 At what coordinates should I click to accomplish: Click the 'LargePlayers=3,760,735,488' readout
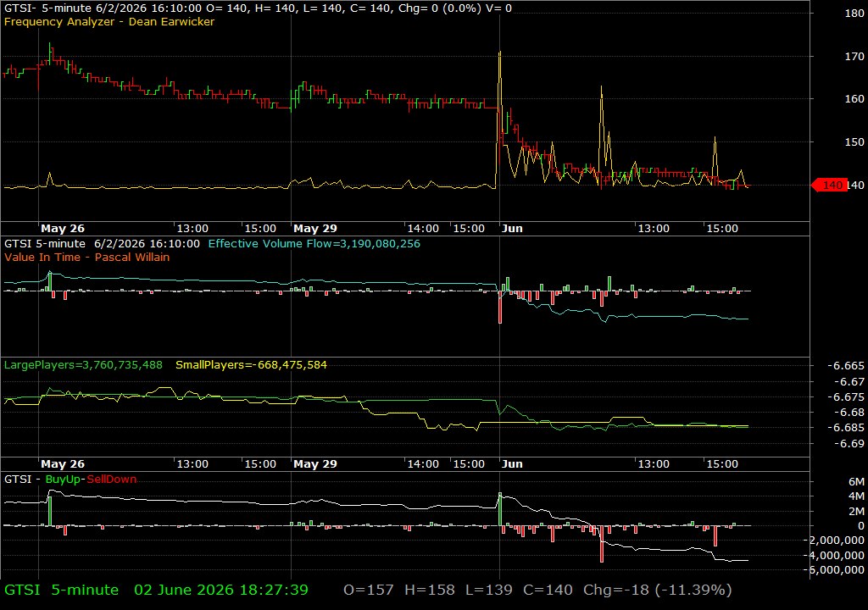83,365
